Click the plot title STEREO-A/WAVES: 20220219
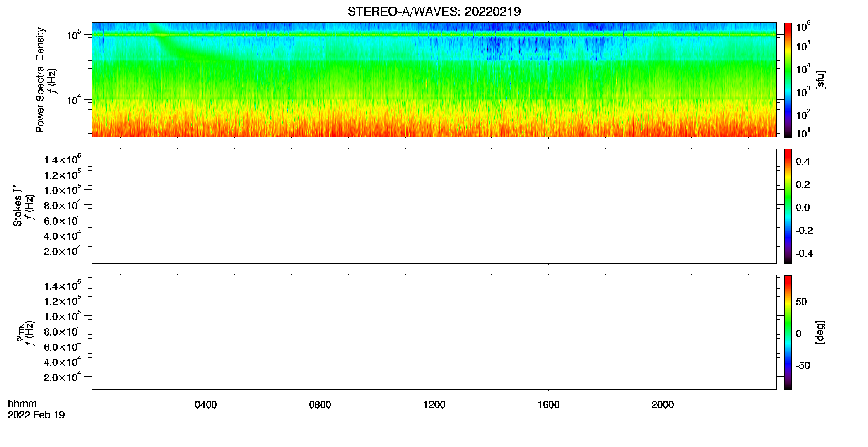 tap(434, 12)
